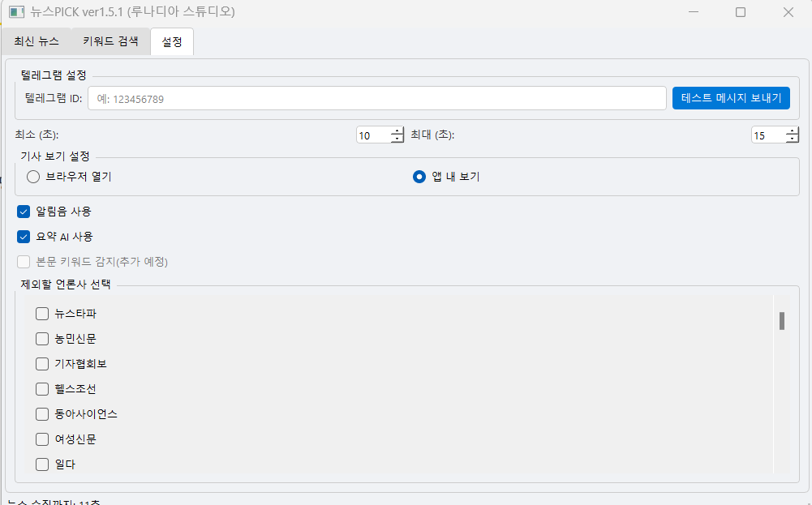Image resolution: width=812 pixels, height=505 pixels.
Task: Click the press list scrollbar thumb
Action: (x=782, y=321)
